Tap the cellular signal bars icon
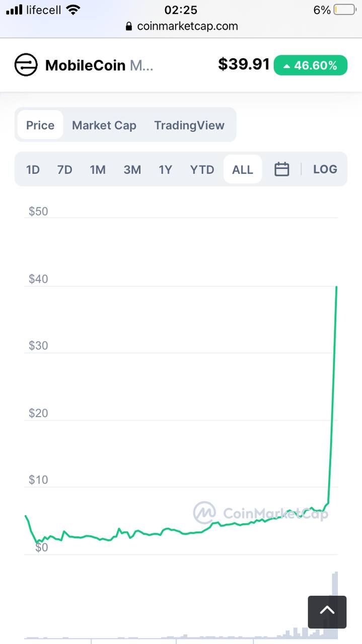Screen dimensions: 362x644 coord(14,10)
